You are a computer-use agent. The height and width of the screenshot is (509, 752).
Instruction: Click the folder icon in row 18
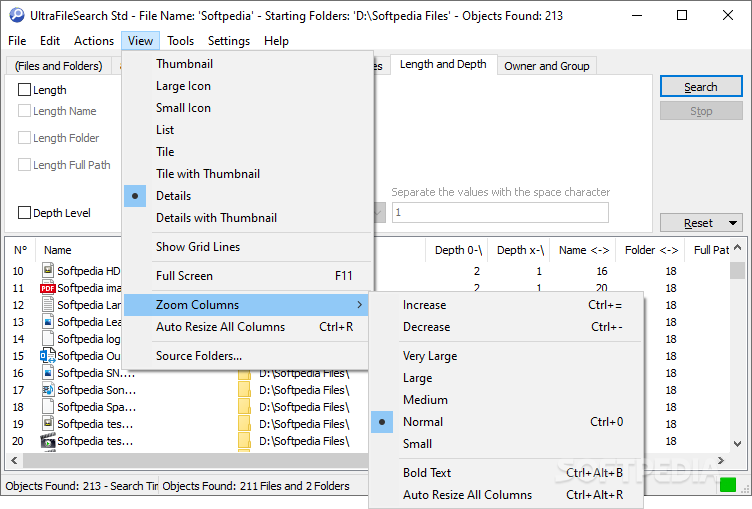(x=245, y=407)
